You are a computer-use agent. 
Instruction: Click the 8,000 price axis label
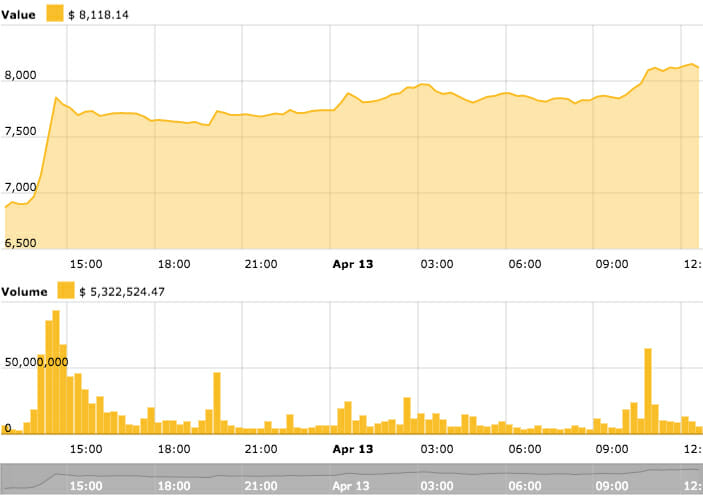20,75
